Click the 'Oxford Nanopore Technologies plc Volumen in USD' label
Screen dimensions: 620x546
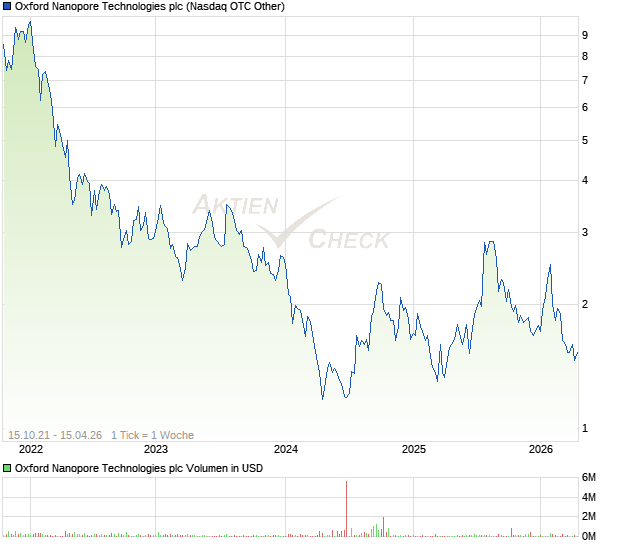(139, 469)
